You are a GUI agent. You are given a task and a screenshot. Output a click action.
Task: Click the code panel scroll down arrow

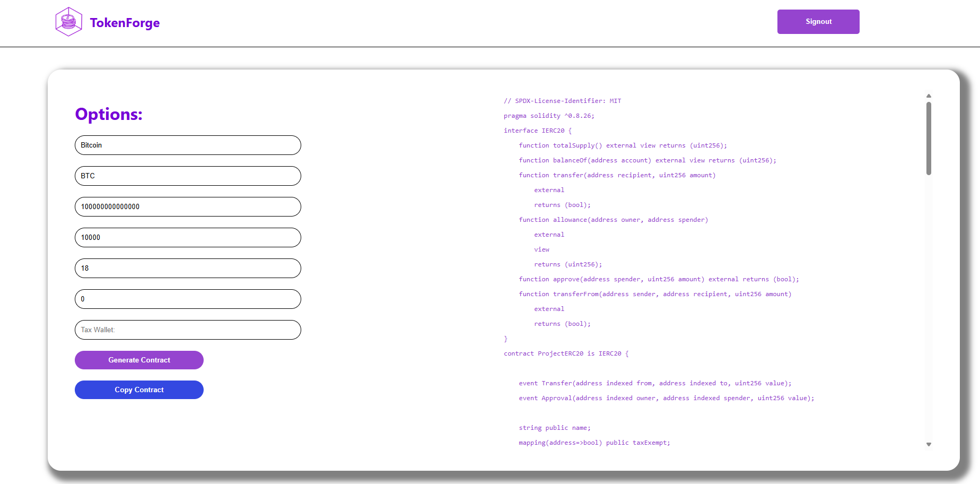(929, 445)
